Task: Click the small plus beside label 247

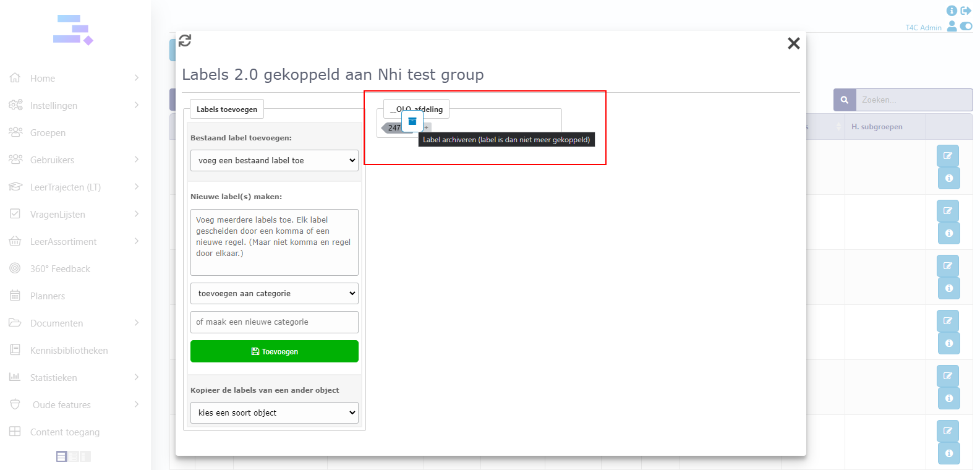Action: pyautogui.click(x=427, y=128)
